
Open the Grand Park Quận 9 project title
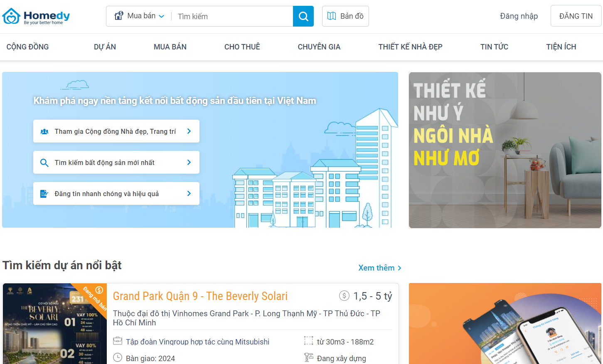click(200, 296)
